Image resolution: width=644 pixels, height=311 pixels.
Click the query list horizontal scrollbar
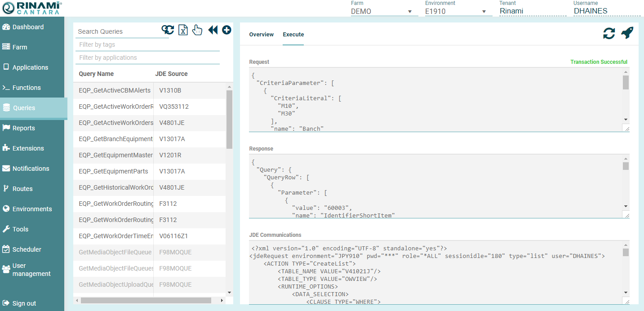point(146,300)
